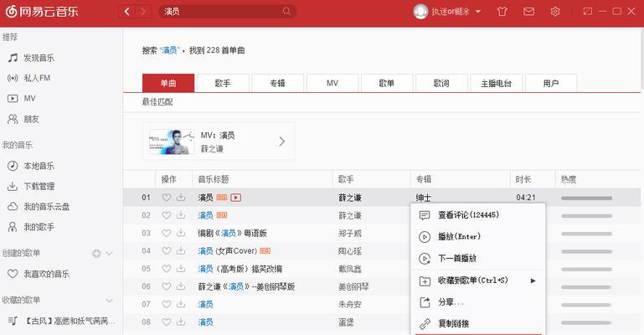
Task: Switch to the 歌词 tab
Action: coord(441,84)
